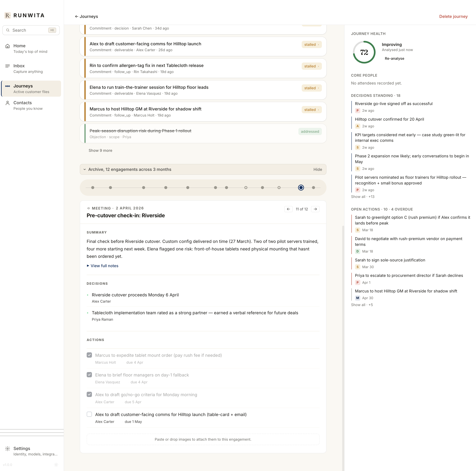This screenshot has height=471, width=476.
Task: Go to next engagement with the right arrow
Action: coord(315,209)
